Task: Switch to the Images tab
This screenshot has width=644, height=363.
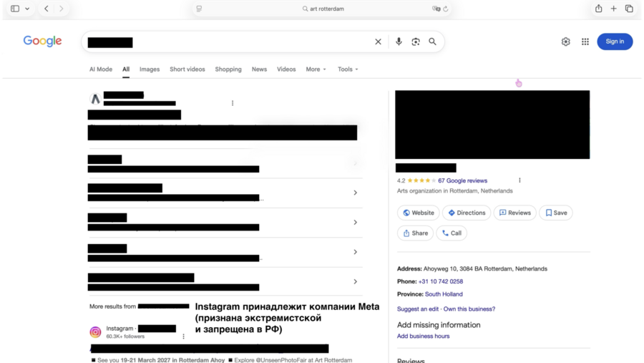Action: tap(150, 69)
